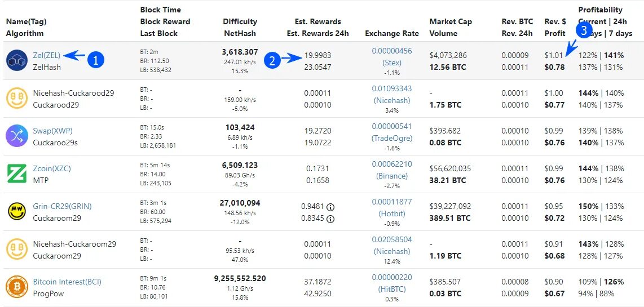
Task: Open the HitBTC exchange rate link
Action: 392,289
